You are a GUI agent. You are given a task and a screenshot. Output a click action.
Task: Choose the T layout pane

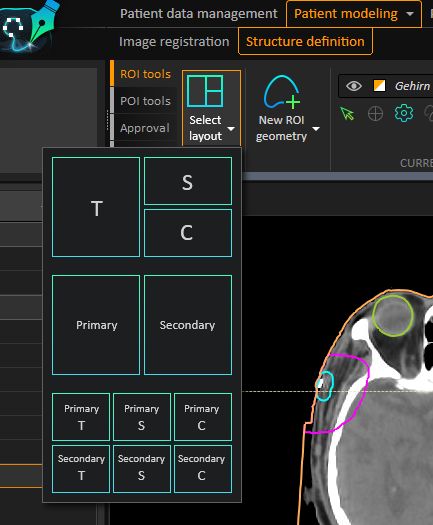[96, 207]
